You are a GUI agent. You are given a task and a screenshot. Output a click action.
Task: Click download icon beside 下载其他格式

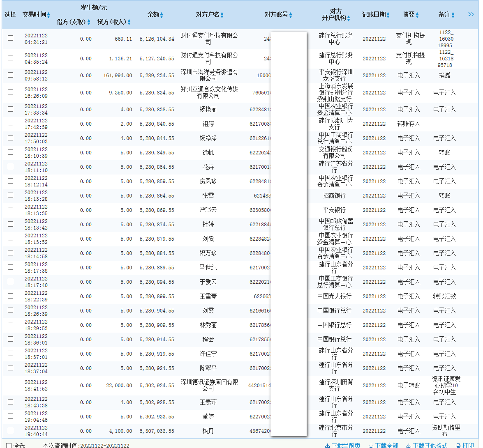click(x=409, y=446)
